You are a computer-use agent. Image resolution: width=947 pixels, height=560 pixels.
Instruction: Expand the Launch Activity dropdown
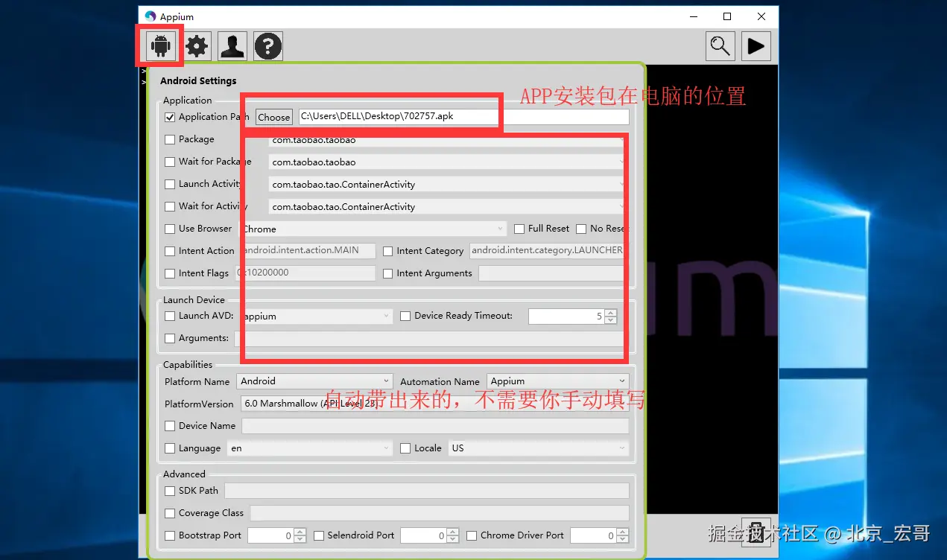pyautogui.click(x=449, y=184)
